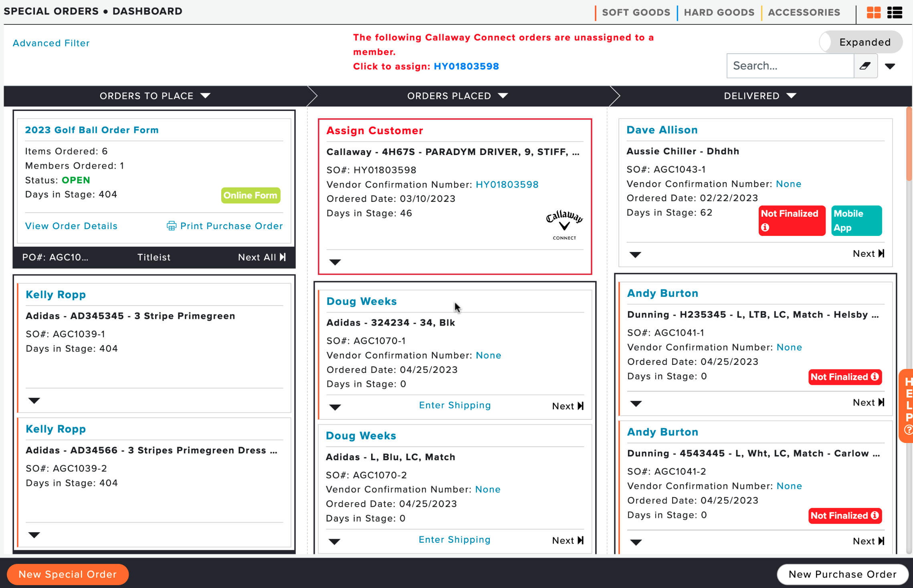This screenshot has width=913, height=588.
Task: Open Doug Weeks name on AGC1070-1 card
Action: coord(362,301)
